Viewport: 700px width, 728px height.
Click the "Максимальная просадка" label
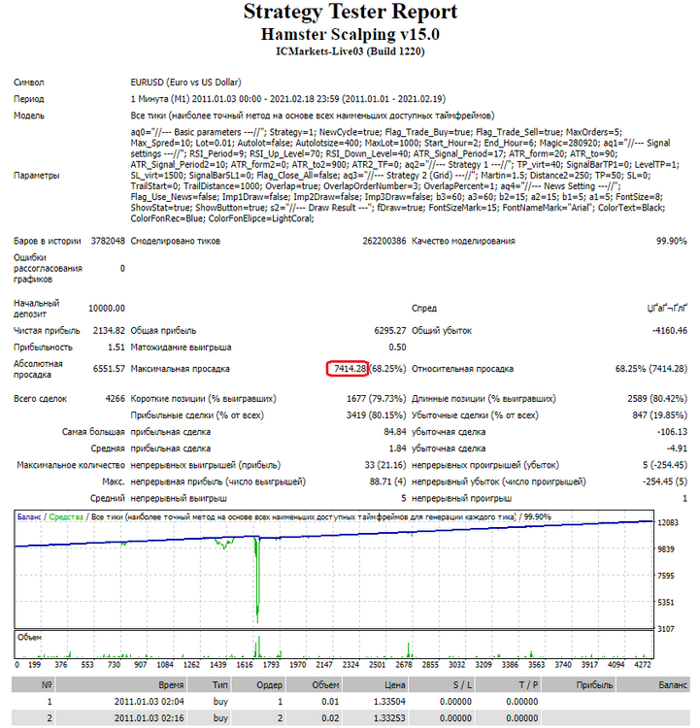(181, 369)
